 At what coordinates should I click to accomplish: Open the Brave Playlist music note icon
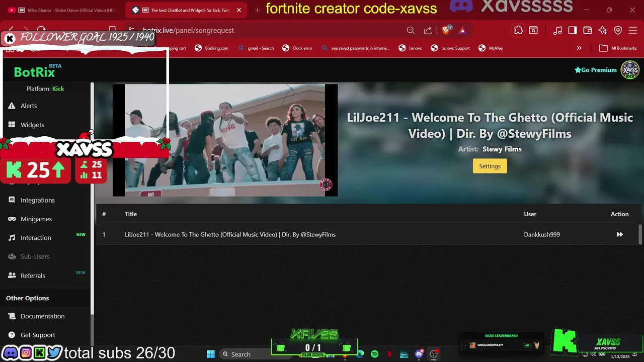pos(557,30)
